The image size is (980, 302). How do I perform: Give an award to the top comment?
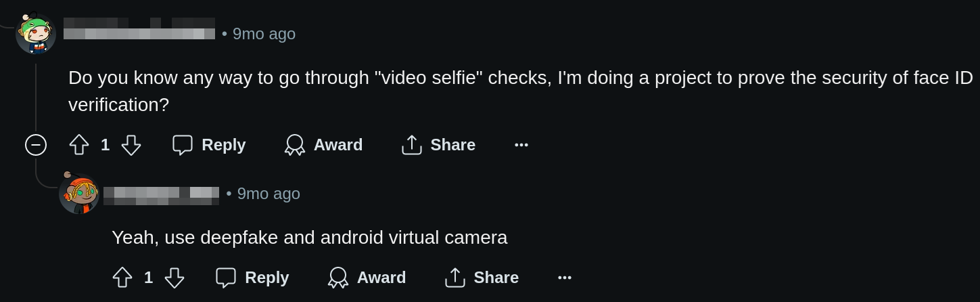(324, 145)
